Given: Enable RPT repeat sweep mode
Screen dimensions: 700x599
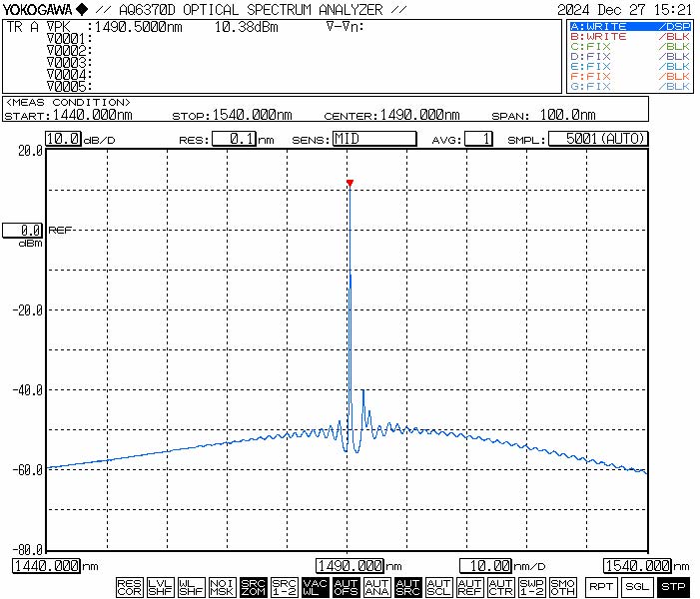Looking at the screenshot, I should pyautogui.click(x=600, y=587).
